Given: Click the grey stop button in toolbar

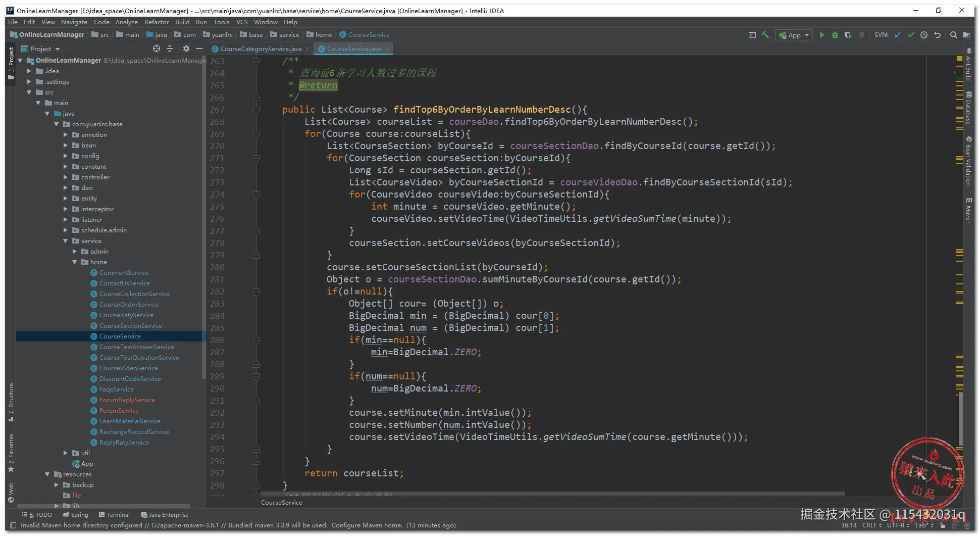Looking at the screenshot, I should tap(861, 35).
